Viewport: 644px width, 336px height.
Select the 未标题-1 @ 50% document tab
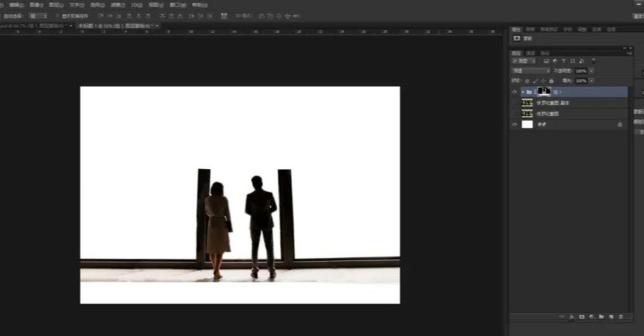click(115, 26)
